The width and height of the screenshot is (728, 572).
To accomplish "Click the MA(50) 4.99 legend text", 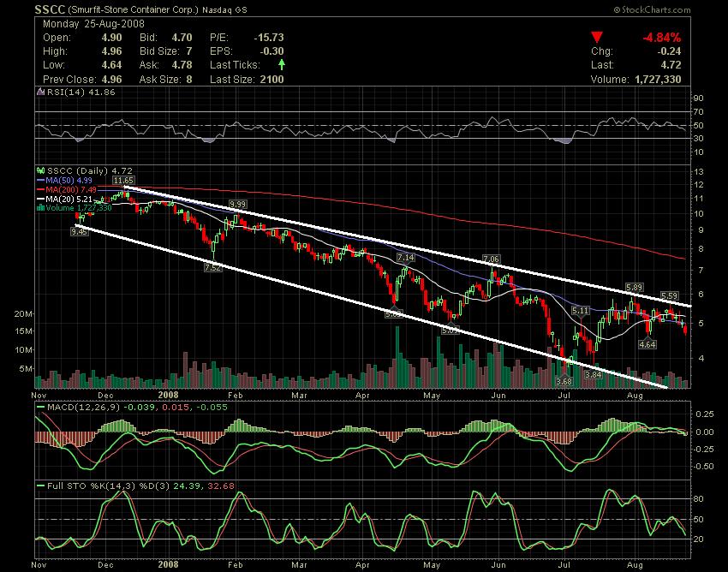I will coord(69,180).
